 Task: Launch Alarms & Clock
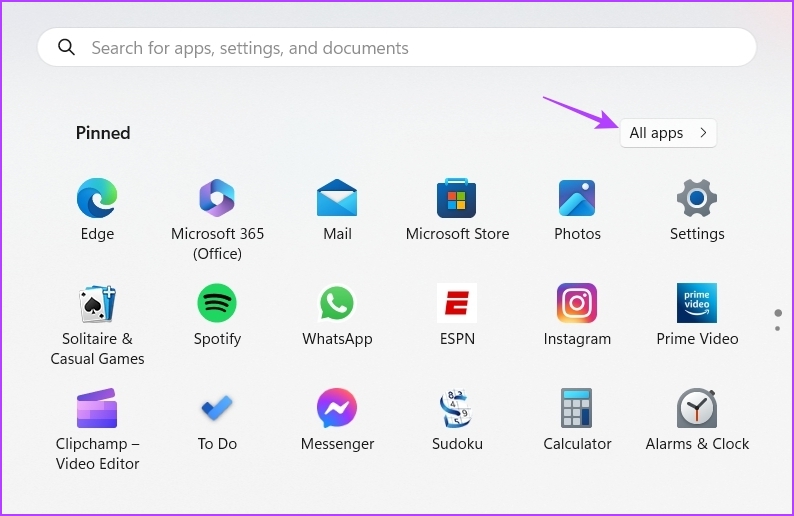697,409
